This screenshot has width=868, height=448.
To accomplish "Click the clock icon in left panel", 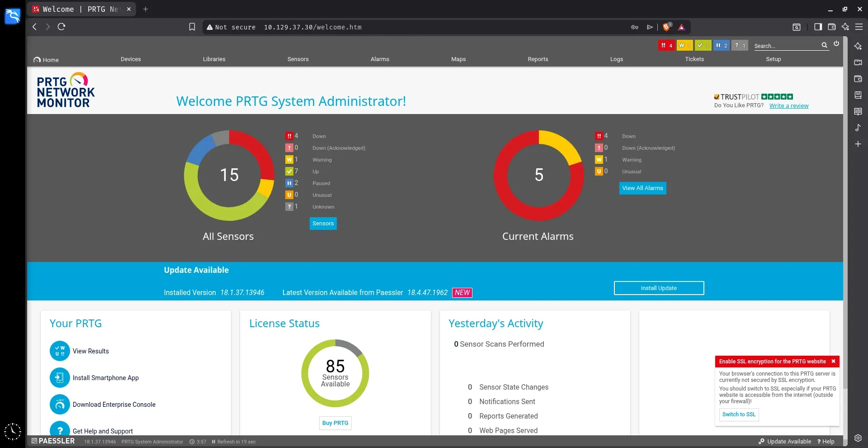I will tap(13, 432).
